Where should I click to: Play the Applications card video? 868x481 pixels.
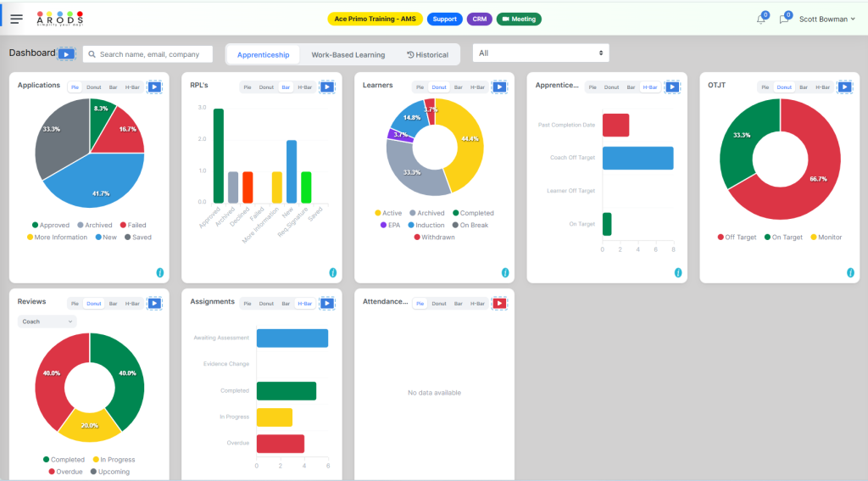click(x=154, y=87)
